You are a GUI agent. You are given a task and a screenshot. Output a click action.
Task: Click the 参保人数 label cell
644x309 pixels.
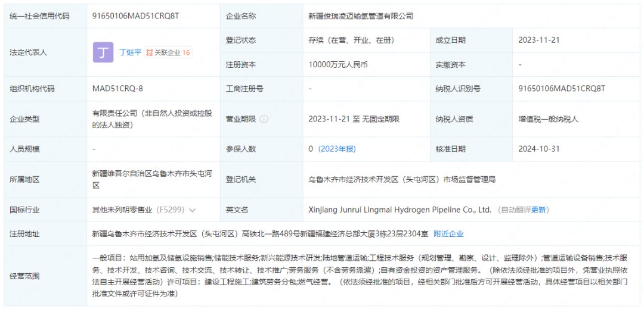point(262,149)
